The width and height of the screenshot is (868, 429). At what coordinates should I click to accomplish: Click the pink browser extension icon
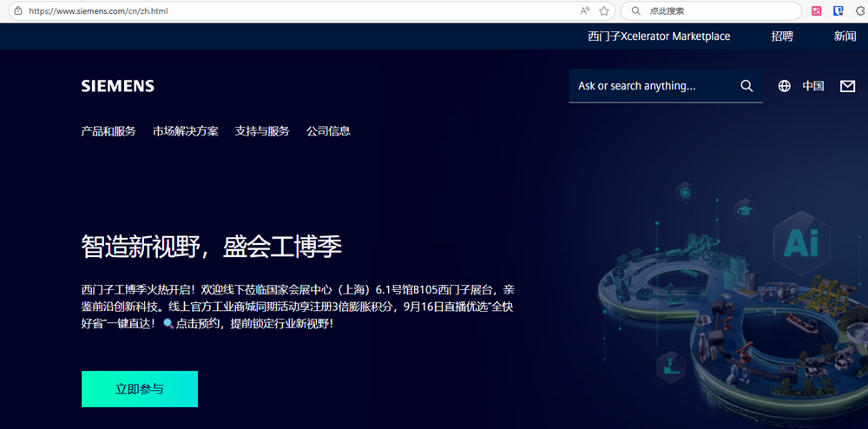817,11
